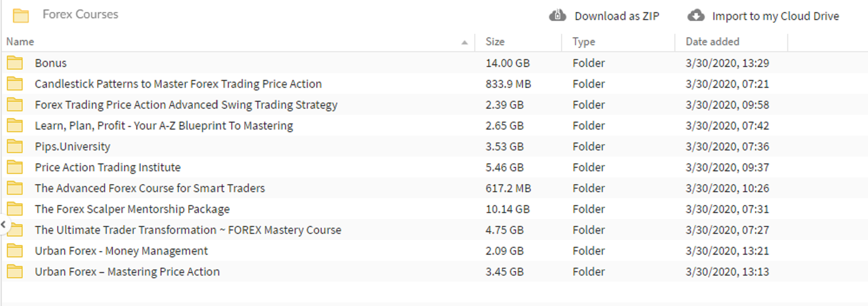Open the Pips.University folder
This screenshot has height=306, width=868.
click(x=72, y=146)
